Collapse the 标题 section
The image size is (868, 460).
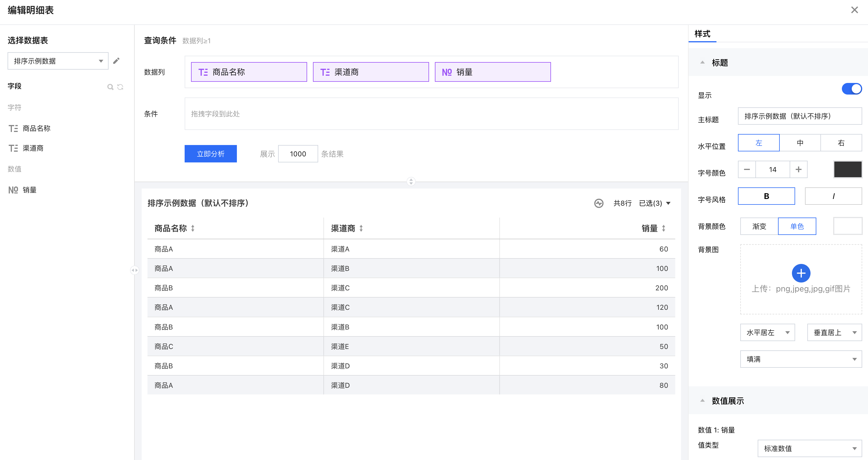coord(703,63)
